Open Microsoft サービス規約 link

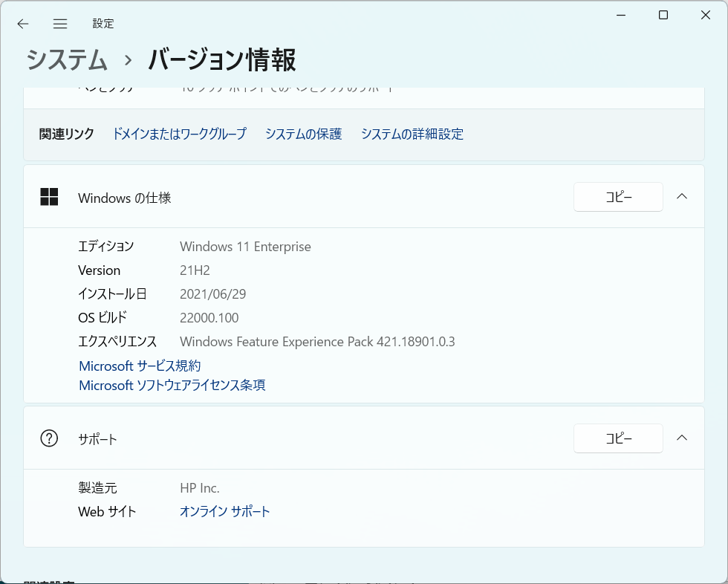[140, 366]
